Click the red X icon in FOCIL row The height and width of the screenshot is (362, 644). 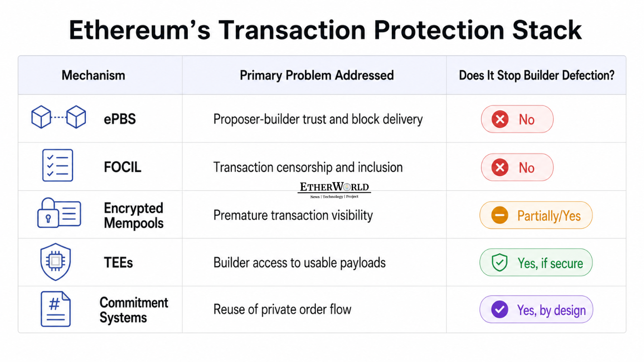(x=500, y=167)
